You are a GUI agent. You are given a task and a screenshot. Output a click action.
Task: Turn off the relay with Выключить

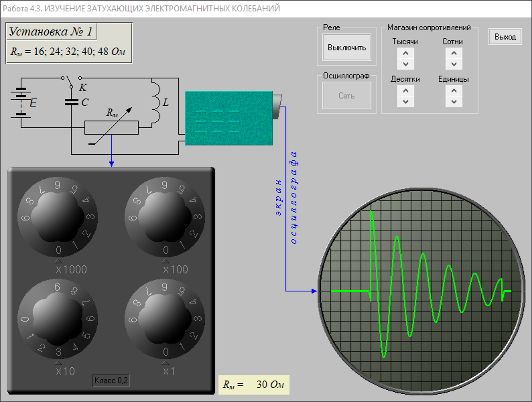[346, 48]
